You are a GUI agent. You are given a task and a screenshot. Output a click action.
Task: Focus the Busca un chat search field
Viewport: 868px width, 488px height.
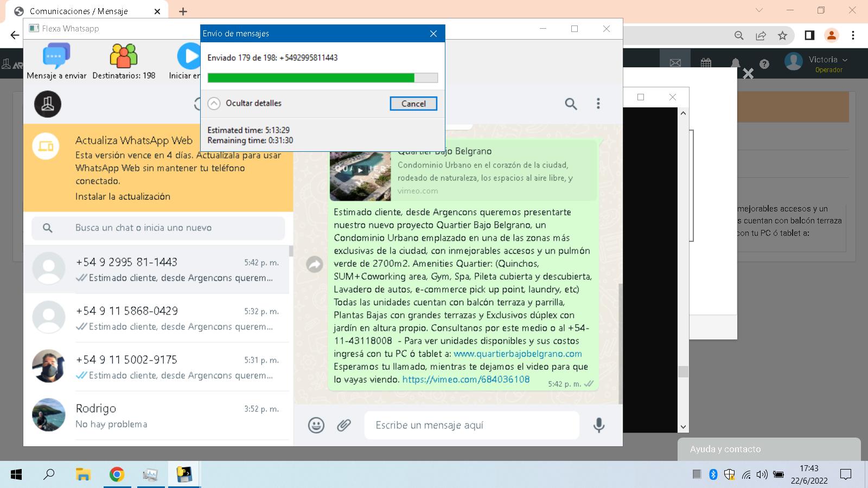pos(158,228)
